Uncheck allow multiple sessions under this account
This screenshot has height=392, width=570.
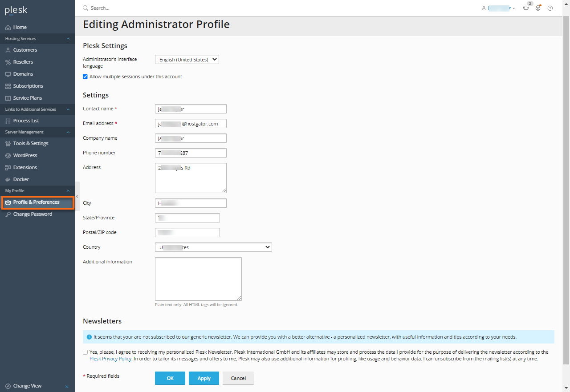[85, 77]
